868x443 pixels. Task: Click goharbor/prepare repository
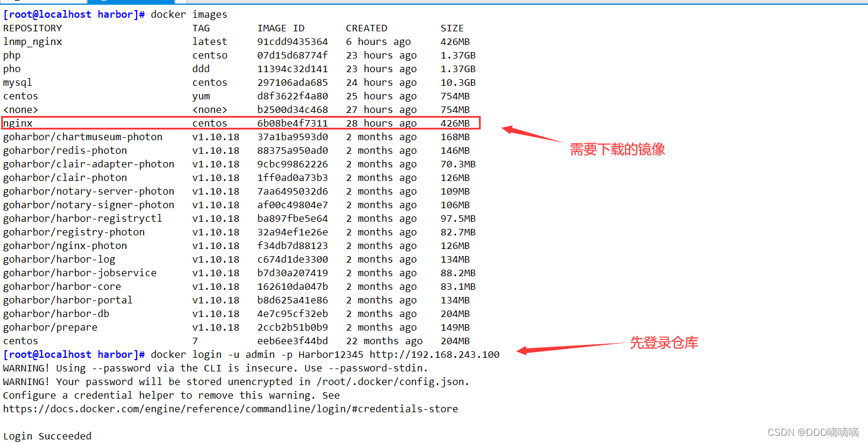(50, 327)
